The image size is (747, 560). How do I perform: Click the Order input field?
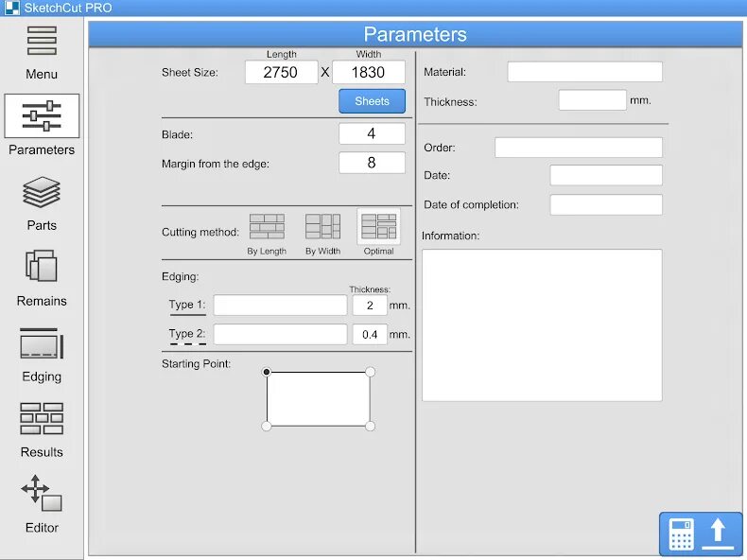pyautogui.click(x=579, y=148)
